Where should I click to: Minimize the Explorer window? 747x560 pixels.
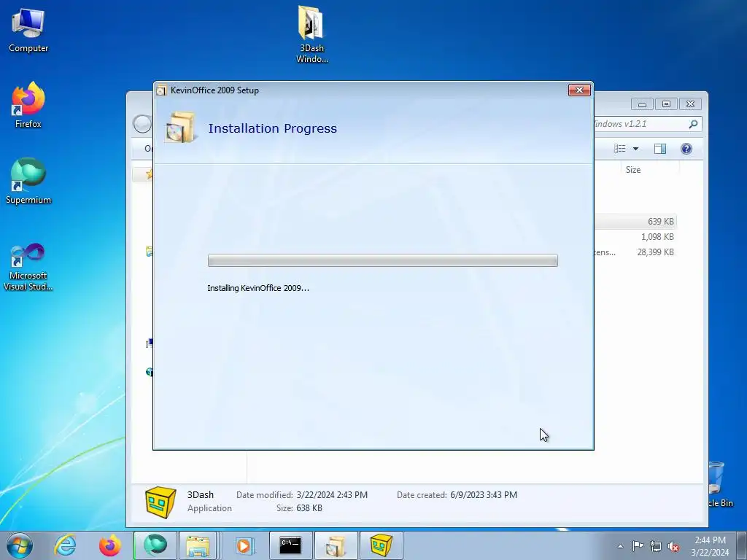tap(642, 104)
